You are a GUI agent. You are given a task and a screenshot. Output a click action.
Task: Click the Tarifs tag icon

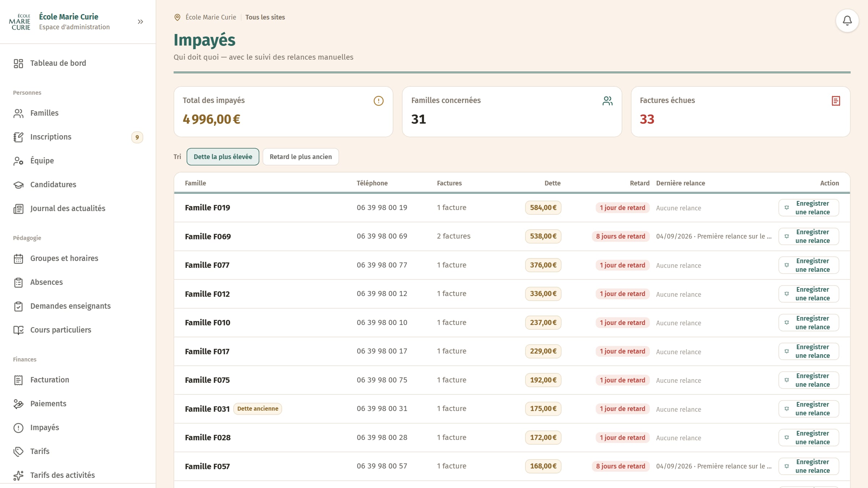[18, 451]
